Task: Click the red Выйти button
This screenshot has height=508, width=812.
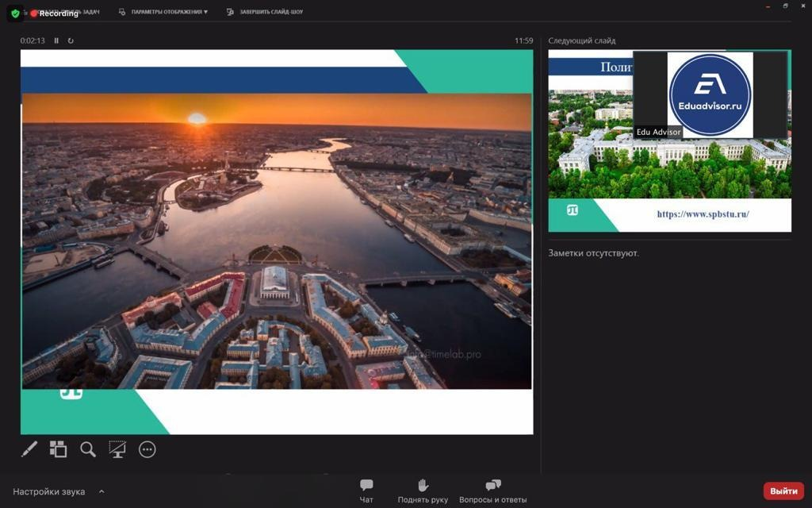Action: 783,491
